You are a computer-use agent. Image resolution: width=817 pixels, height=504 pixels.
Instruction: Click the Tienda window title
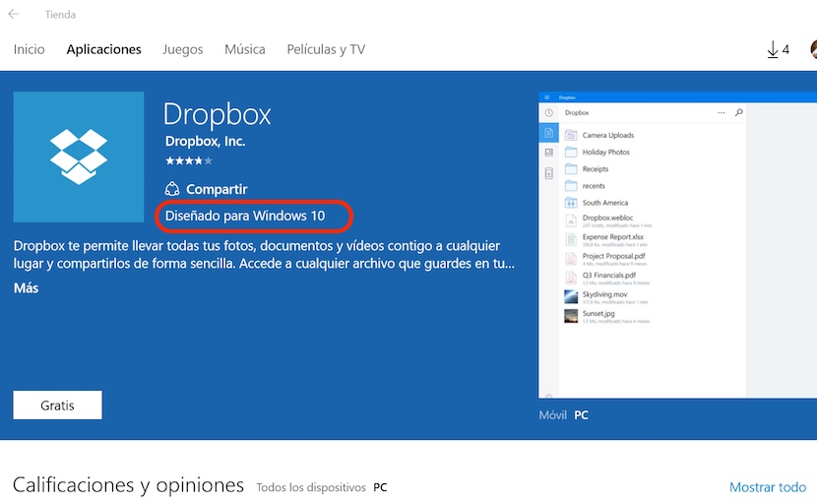(60, 15)
